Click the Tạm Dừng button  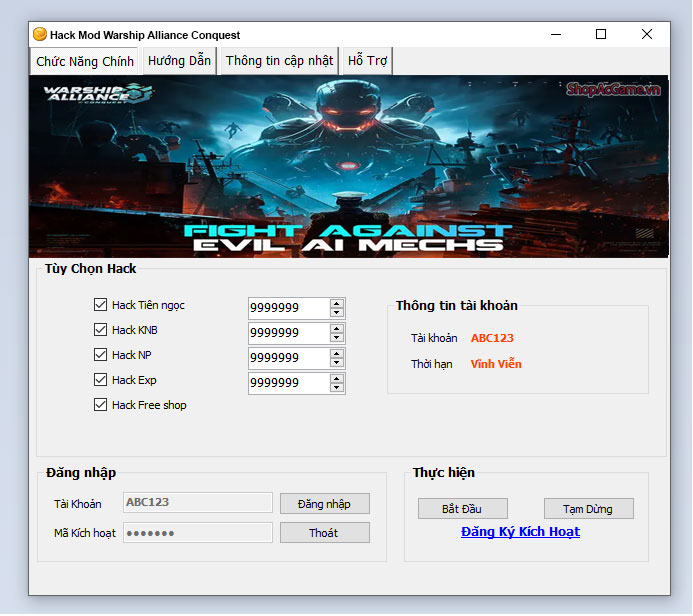588,509
